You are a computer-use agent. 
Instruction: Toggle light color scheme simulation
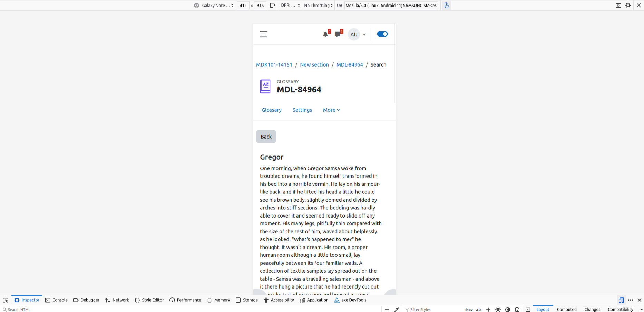pos(498,309)
